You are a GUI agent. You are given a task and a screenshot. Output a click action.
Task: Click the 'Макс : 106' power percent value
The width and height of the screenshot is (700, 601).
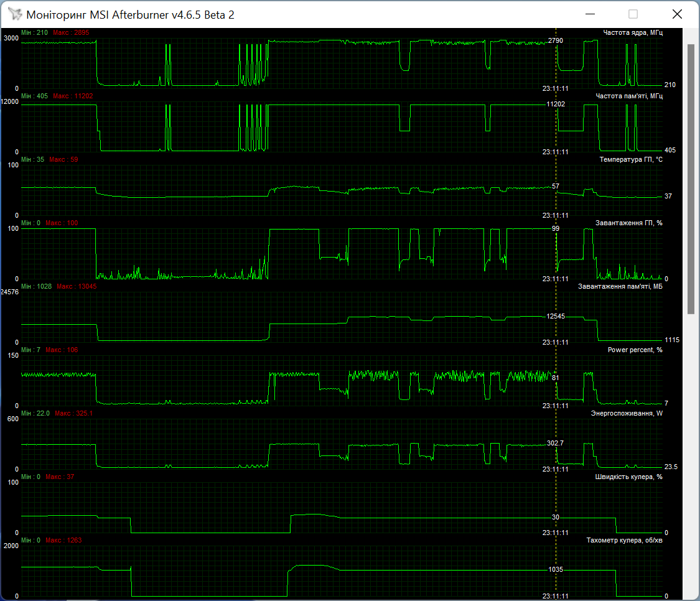click(62, 350)
